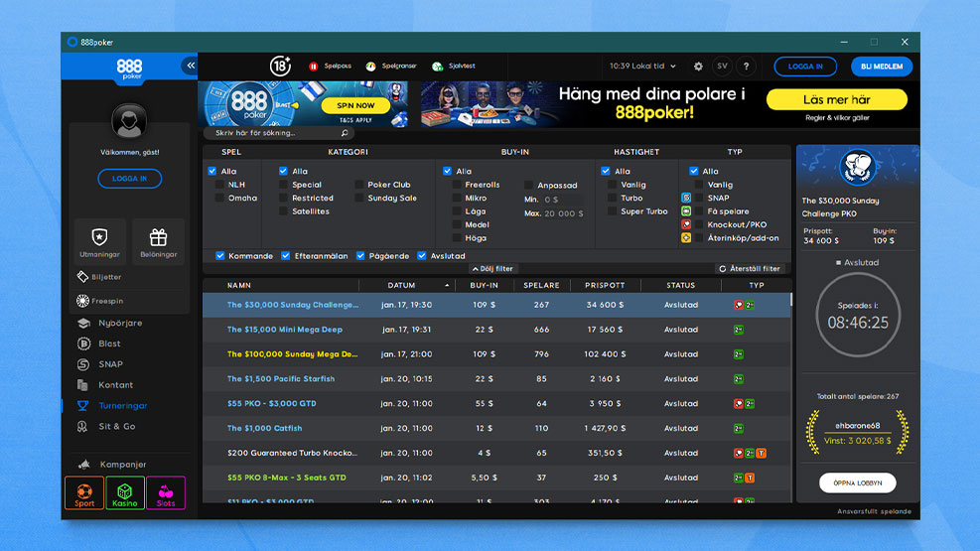Check the Freerolls buy-in box

[457, 185]
